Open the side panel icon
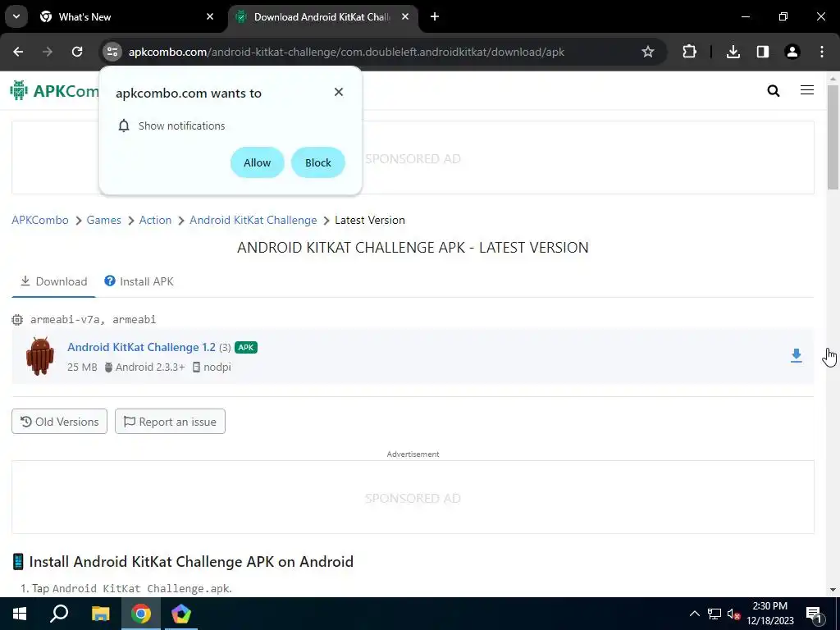Image resolution: width=840 pixels, height=630 pixels. tap(762, 52)
